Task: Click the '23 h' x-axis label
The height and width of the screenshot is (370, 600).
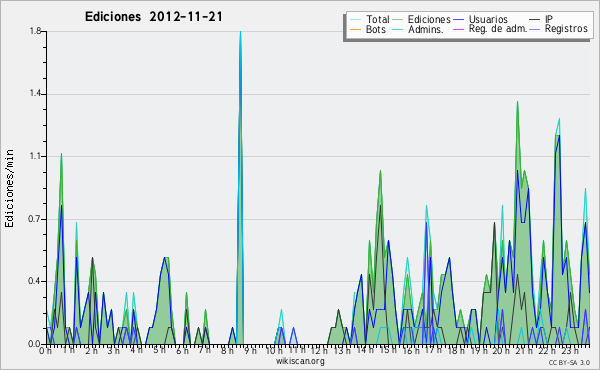Action: [x=570, y=350]
